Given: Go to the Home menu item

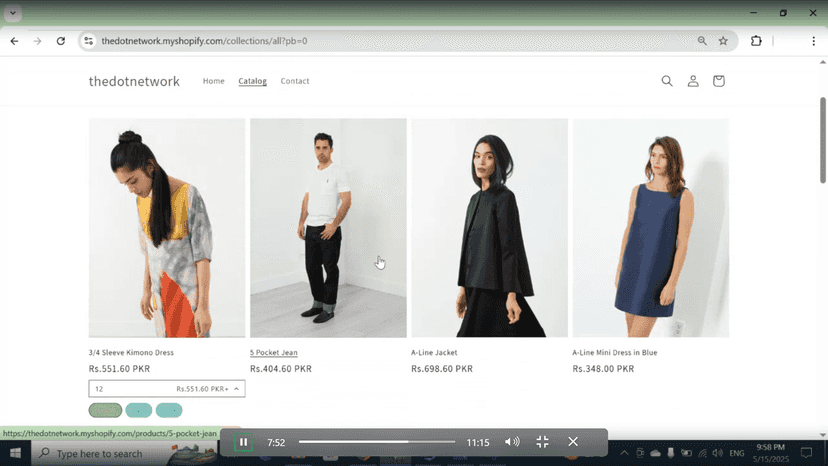Looking at the screenshot, I should click(214, 81).
